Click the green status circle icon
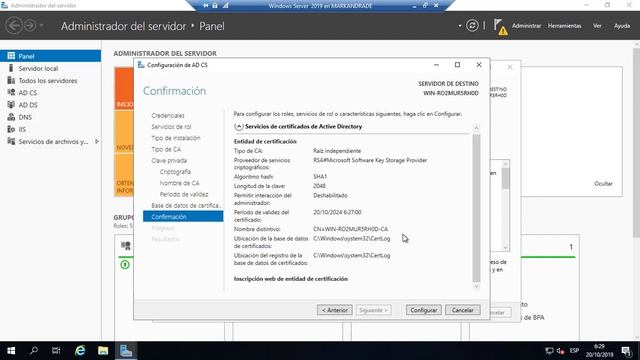Screen dimensions: 640x360 coord(125,265)
